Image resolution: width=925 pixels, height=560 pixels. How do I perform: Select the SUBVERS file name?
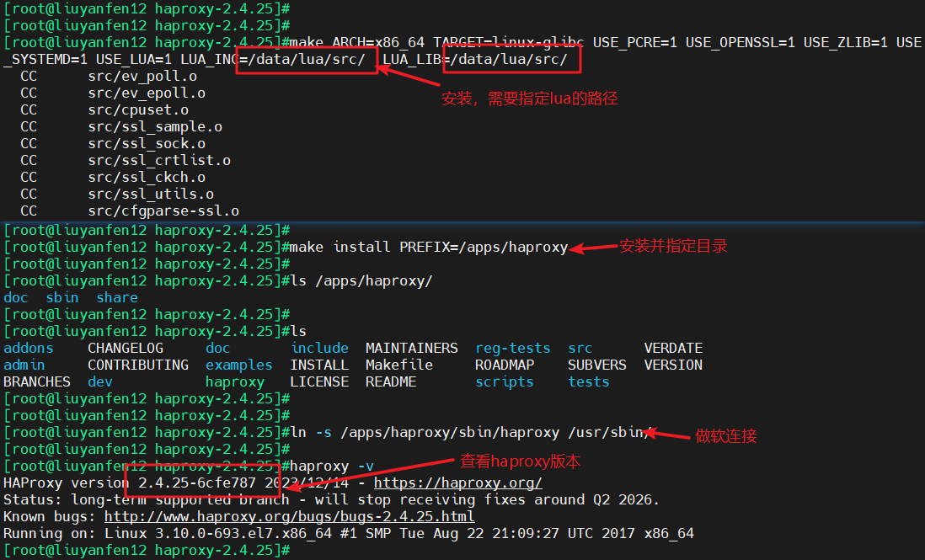pos(597,365)
